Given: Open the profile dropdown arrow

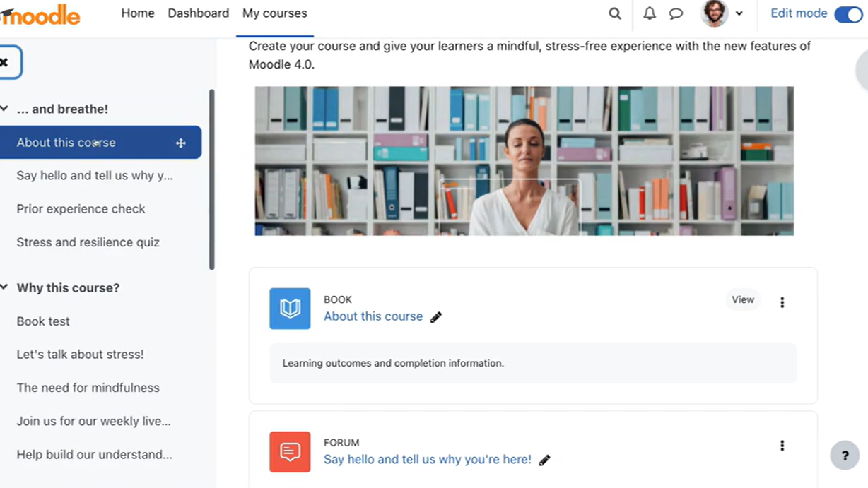Looking at the screenshot, I should (739, 13).
